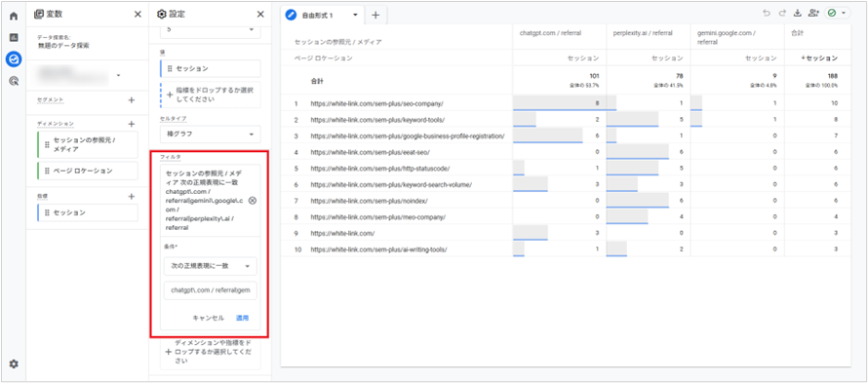
Task: Add a metric with the 指標 plus icon
Action: 132,197
